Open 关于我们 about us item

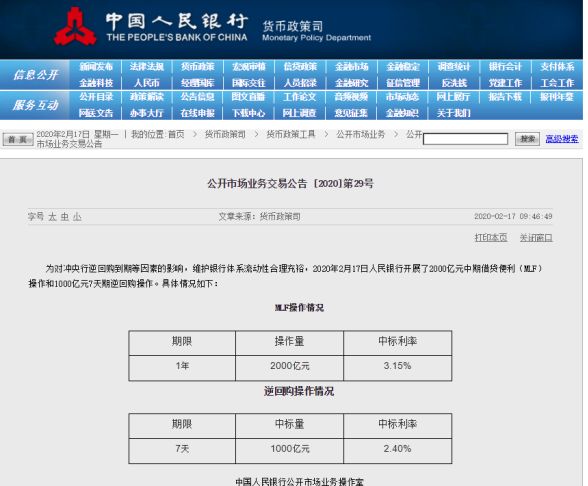tap(453, 113)
